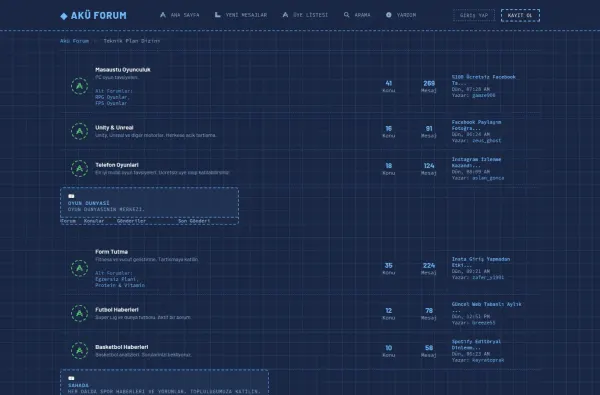
Task: Open last post '%100 Ücretsiz Facebook Ta...'
Action: 484,80
